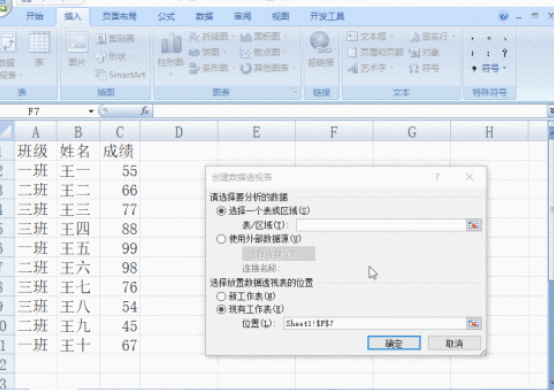Select column A header
This screenshot has height=390, width=554.
pos(35,132)
